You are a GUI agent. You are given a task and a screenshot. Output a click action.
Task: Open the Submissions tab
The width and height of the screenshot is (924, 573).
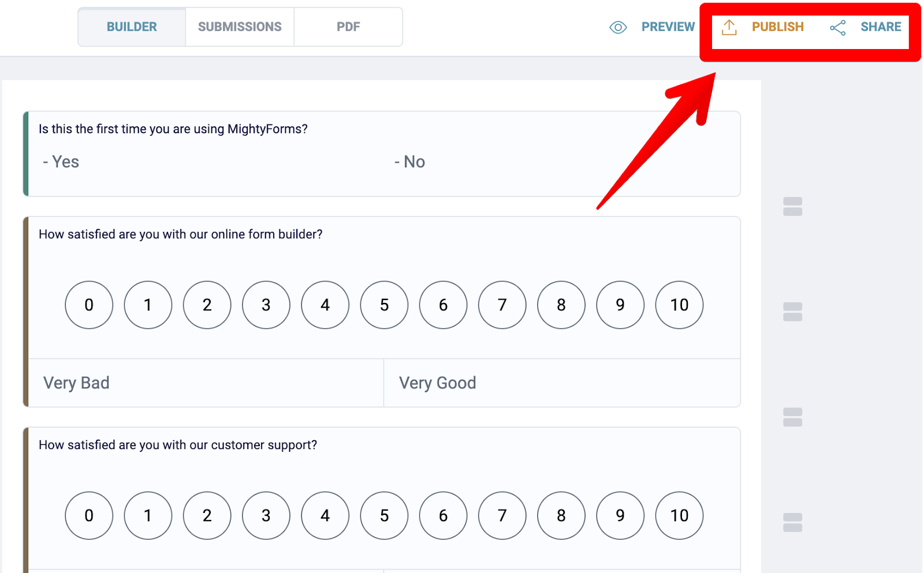(x=239, y=27)
